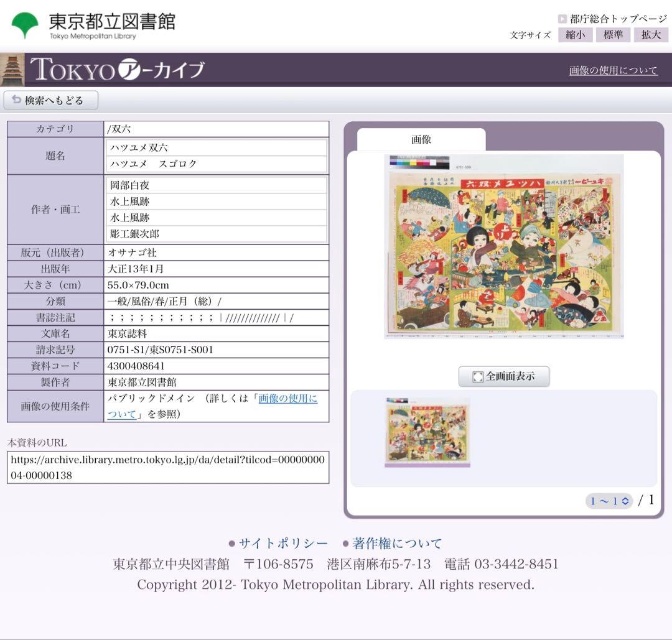Click the 請求記号 row header
This screenshot has width=672, height=640.
55,350
